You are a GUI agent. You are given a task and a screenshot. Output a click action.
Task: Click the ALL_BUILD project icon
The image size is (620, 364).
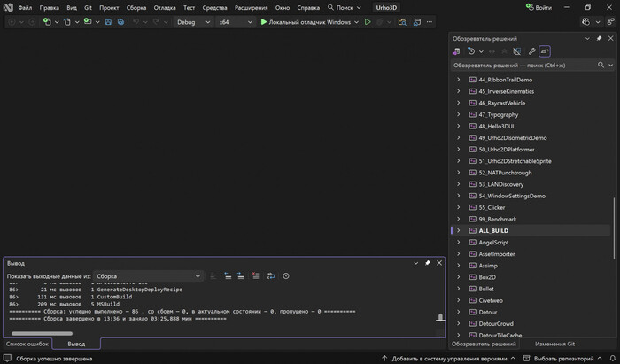pyautogui.click(x=471, y=230)
